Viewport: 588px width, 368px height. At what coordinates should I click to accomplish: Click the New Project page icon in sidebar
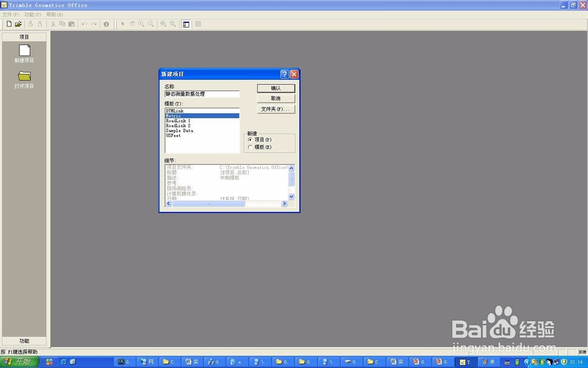pyautogui.click(x=24, y=50)
